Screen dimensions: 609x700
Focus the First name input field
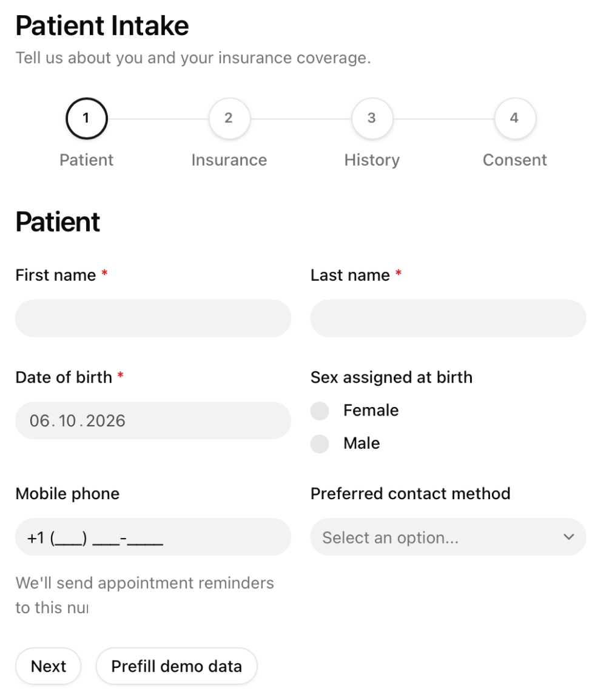pos(153,318)
